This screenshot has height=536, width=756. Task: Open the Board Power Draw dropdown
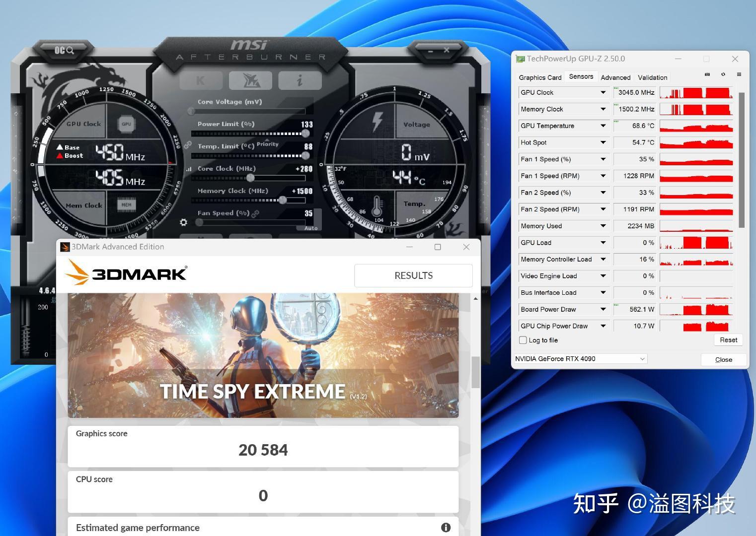603,309
